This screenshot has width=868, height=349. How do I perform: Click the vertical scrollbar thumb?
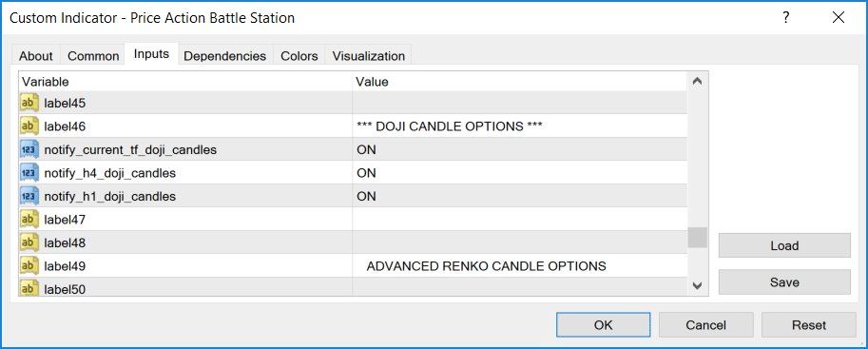point(698,238)
